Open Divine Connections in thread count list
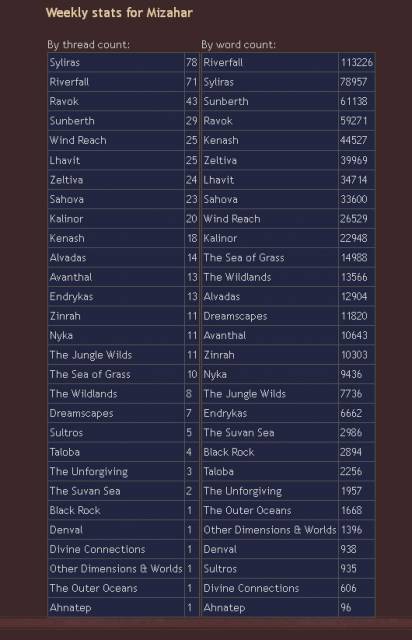Viewport: 412px width, 640px height. coord(97,549)
